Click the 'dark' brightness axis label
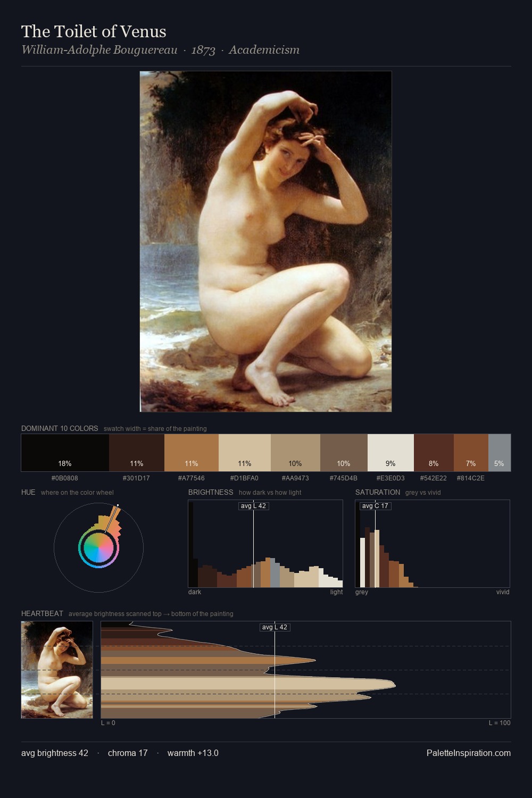This screenshot has width=532, height=798. pos(195,592)
